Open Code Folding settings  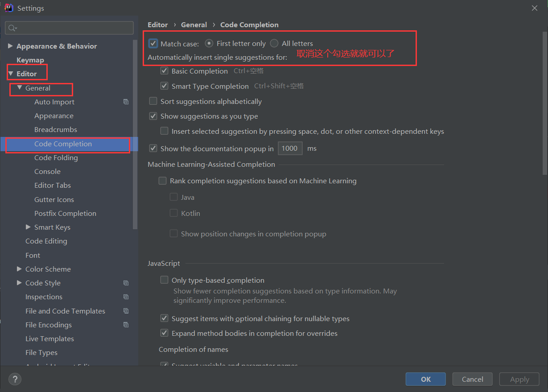pos(56,158)
